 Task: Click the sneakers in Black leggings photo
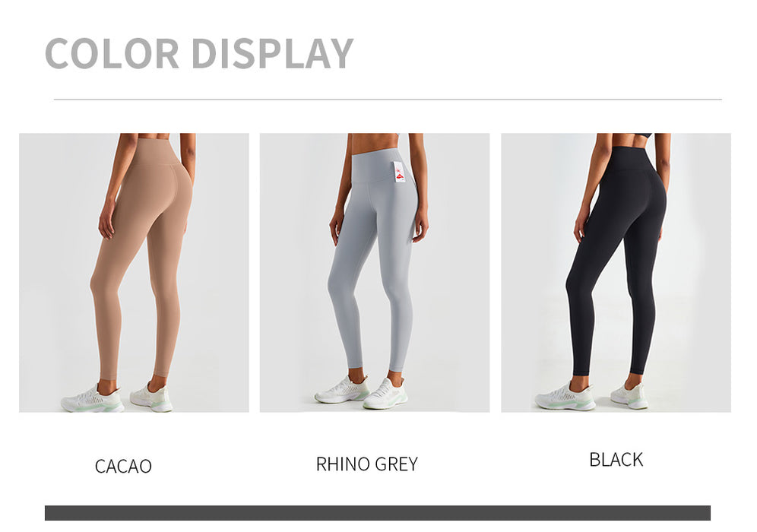click(591, 397)
